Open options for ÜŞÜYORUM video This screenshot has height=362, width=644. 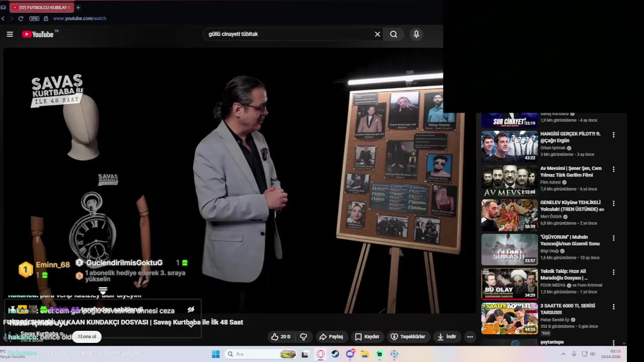613,238
